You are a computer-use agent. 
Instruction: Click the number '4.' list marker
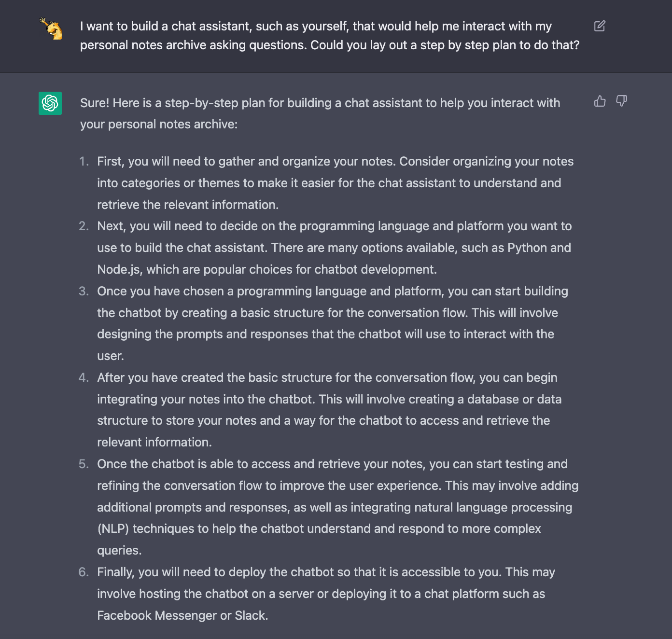(x=84, y=377)
